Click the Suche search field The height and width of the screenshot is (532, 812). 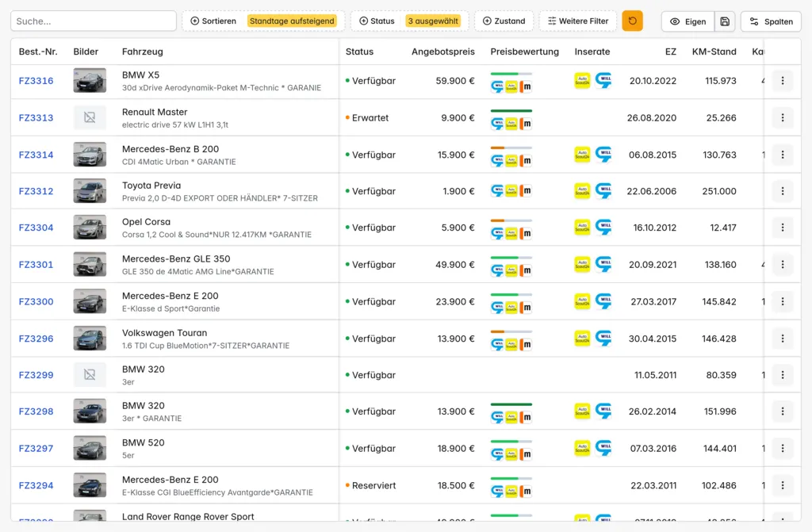pos(93,21)
